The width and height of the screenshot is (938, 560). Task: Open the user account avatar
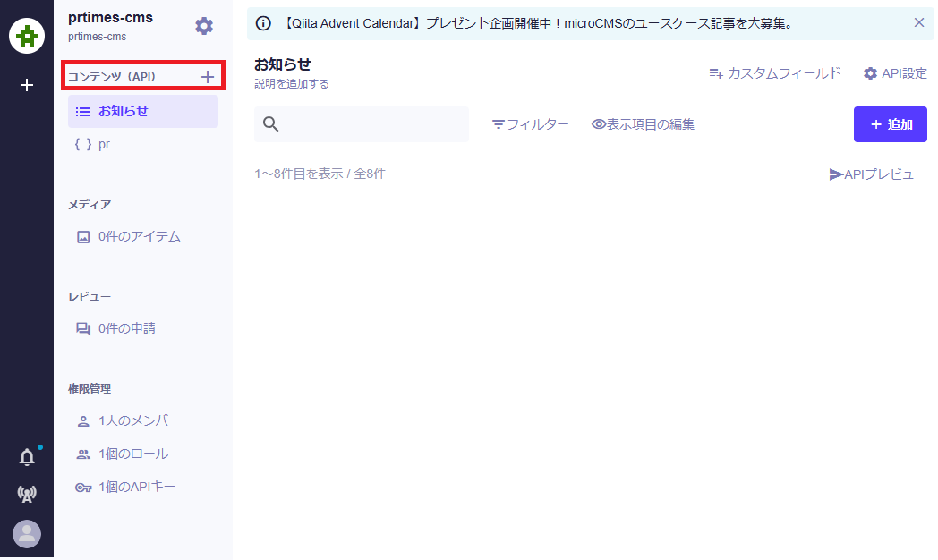(27, 534)
